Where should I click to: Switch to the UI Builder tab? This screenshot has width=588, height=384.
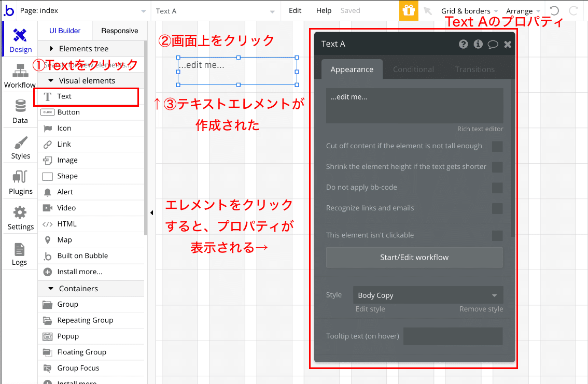pyautogui.click(x=65, y=31)
